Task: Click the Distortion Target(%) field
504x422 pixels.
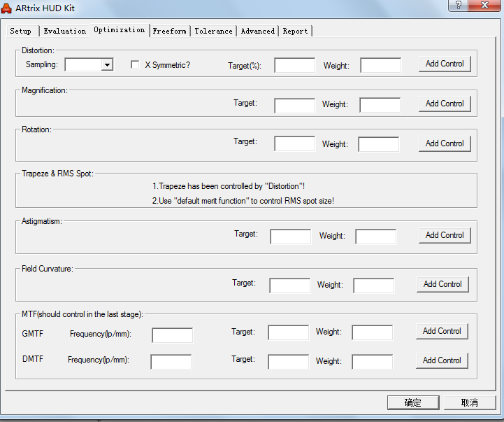Action: pos(294,65)
